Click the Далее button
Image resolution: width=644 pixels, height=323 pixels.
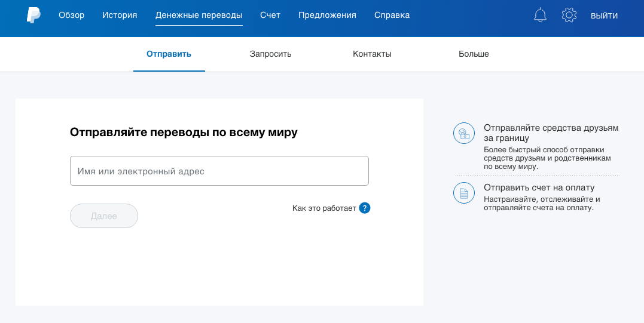click(x=104, y=216)
